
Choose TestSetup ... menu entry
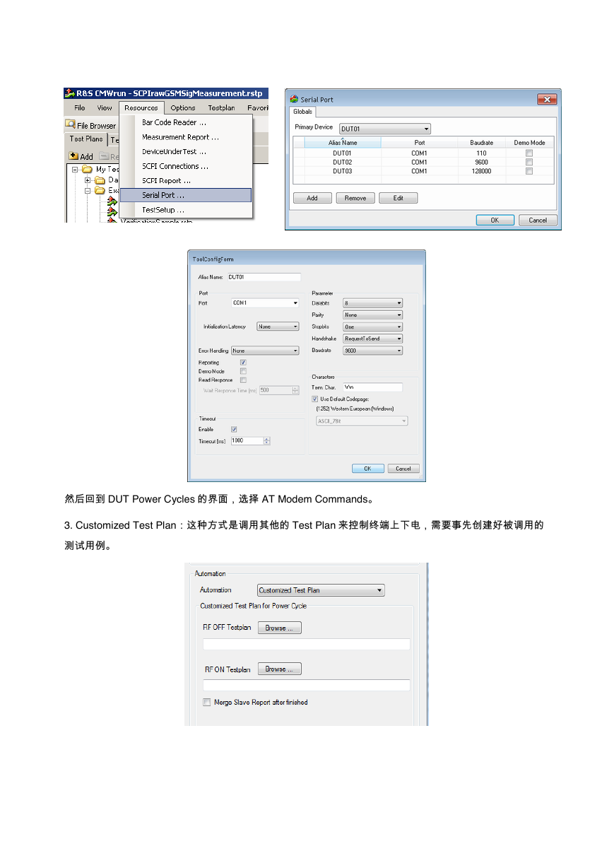tap(186, 210)
